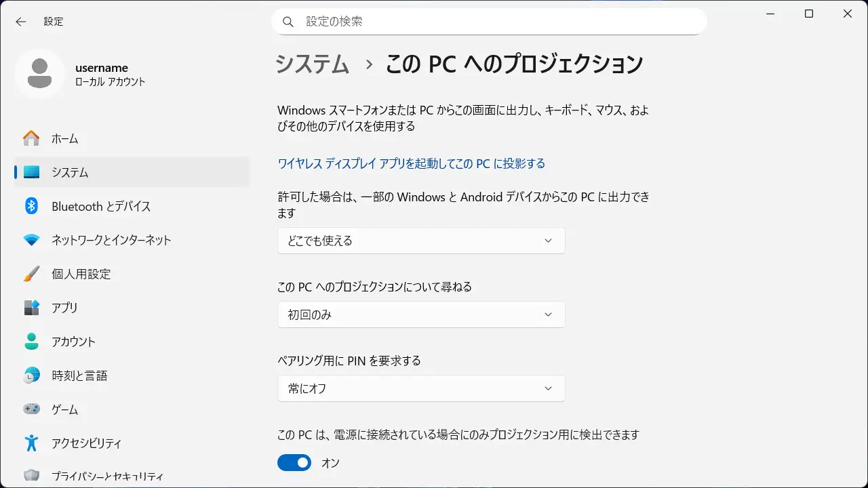Select the システム item in sidebar

(x=132, y=172)
